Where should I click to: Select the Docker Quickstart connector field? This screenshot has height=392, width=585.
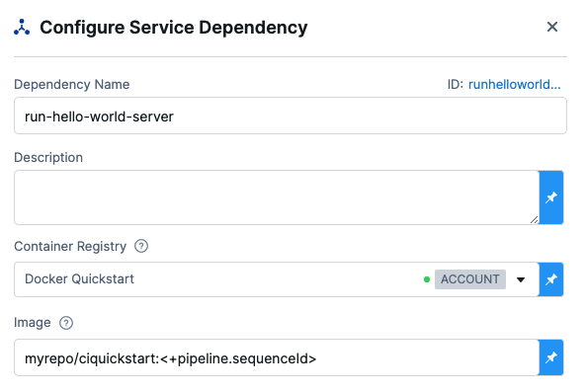(277, 279)
